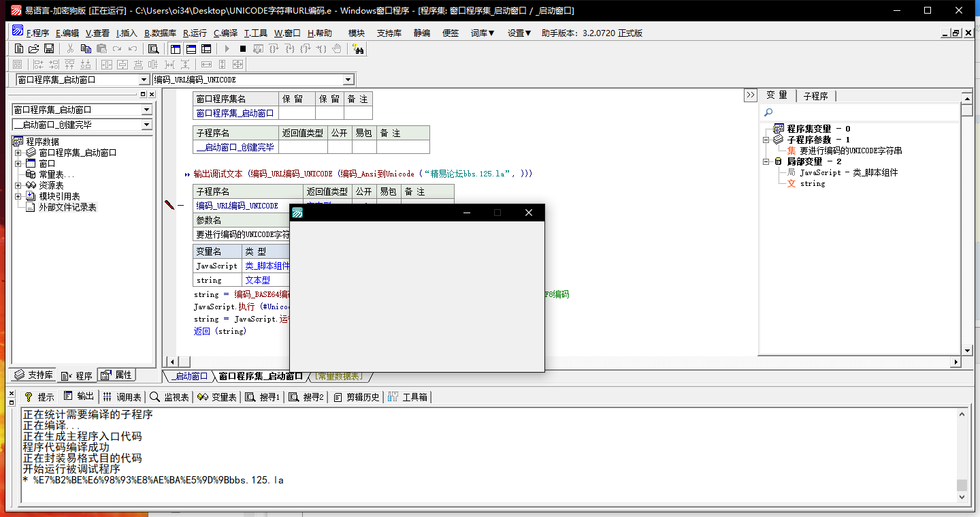Click the blue logo icon left of 程序 menu
Image resolution: width=980 pixels, height=517 pixels.
[18, 31]
